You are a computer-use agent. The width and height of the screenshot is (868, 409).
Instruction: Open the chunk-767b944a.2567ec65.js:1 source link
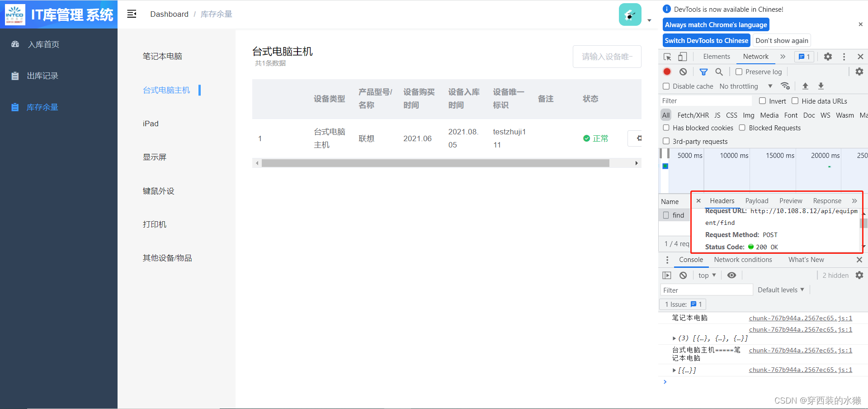800,318
